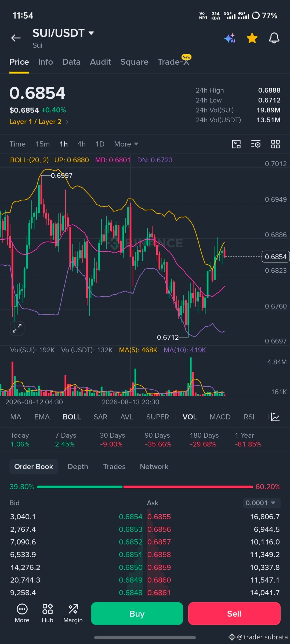290x644 pixels.
Task: Switch to the Audit tab
Action: (100, 62)
